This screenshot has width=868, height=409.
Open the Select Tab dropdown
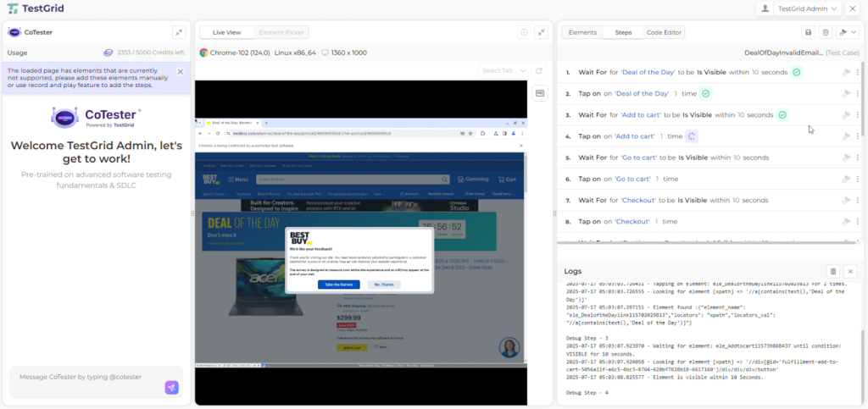(504, 70)
